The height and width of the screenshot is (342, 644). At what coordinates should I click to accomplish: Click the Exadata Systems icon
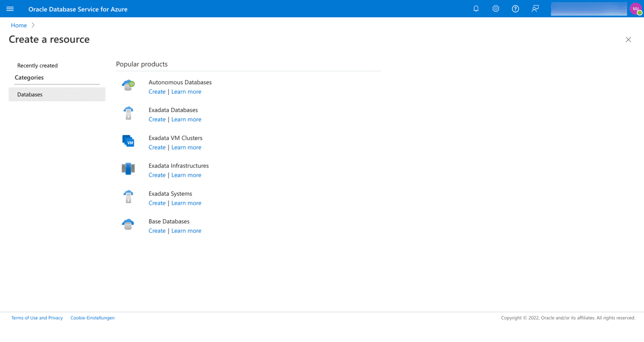pos(128,197)
